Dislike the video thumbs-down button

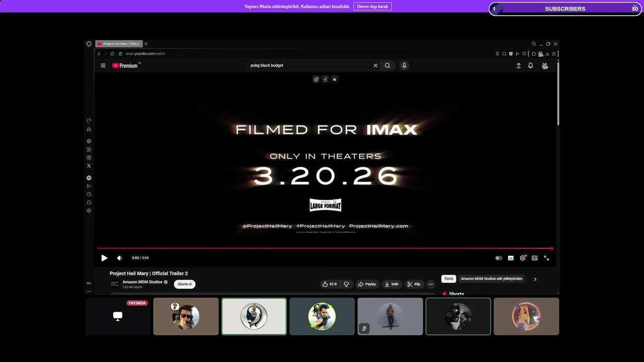pyautogui.click(x=346, y=284)
